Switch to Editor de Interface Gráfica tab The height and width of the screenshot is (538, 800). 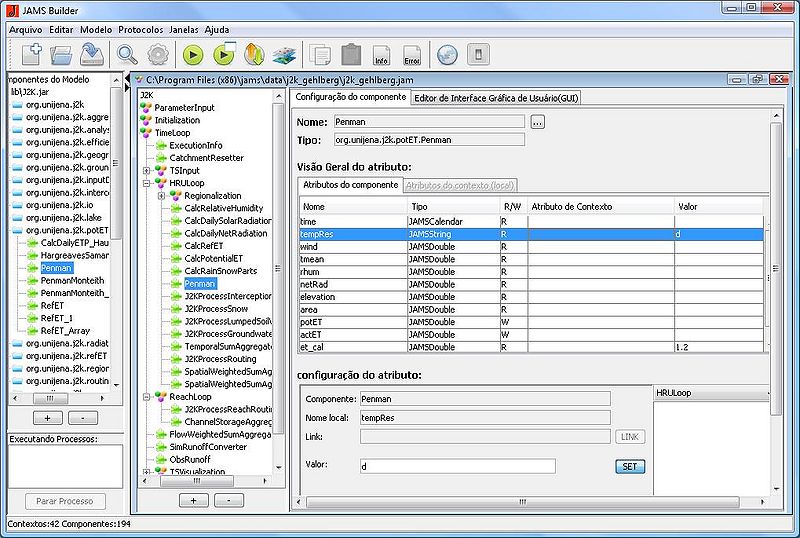point(496,98)
